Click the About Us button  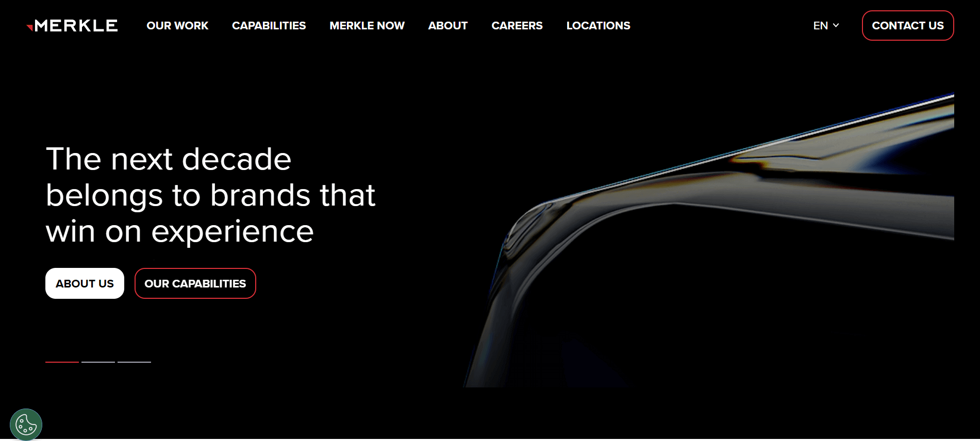(x=85, y=283)
